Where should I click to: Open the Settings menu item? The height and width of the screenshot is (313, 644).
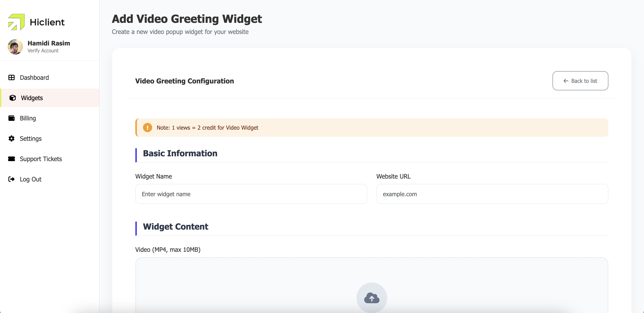[x=50, y=139]
